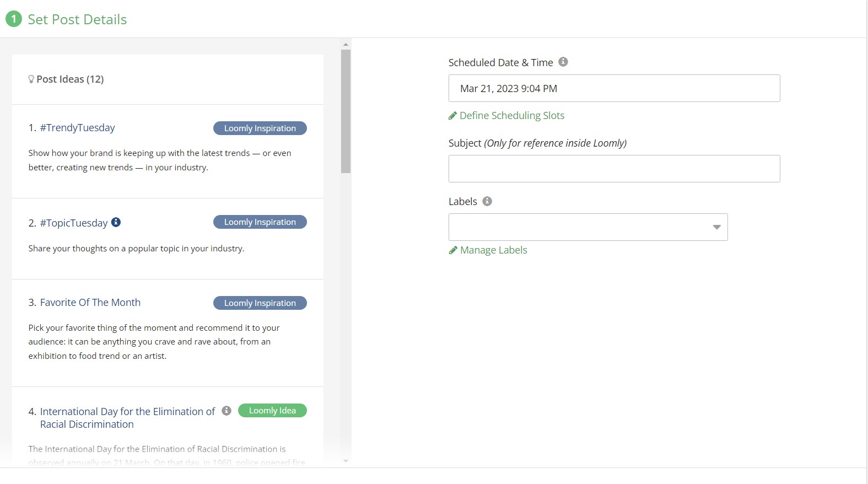Click the info icon beside #TopicTuesday
Image resolution: width=868 pixels, height=484 pixels.
click(116, 222)
